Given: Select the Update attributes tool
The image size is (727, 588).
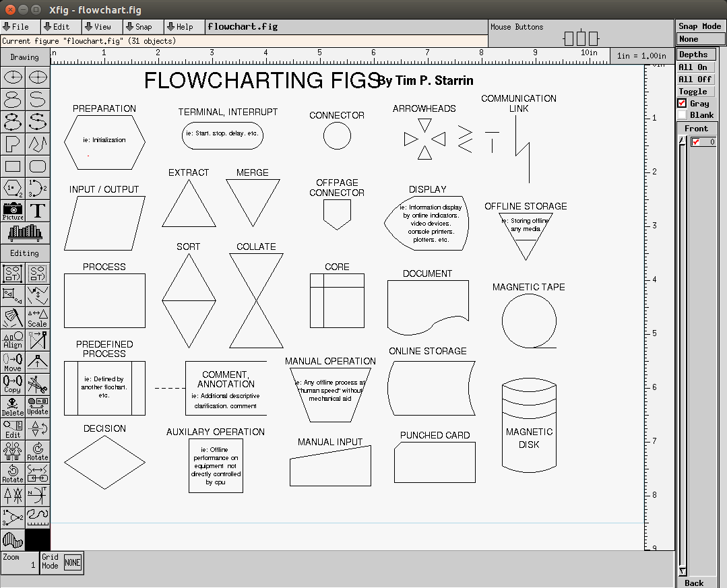Looking at the screenshot, I should click(x=38, y=407).
